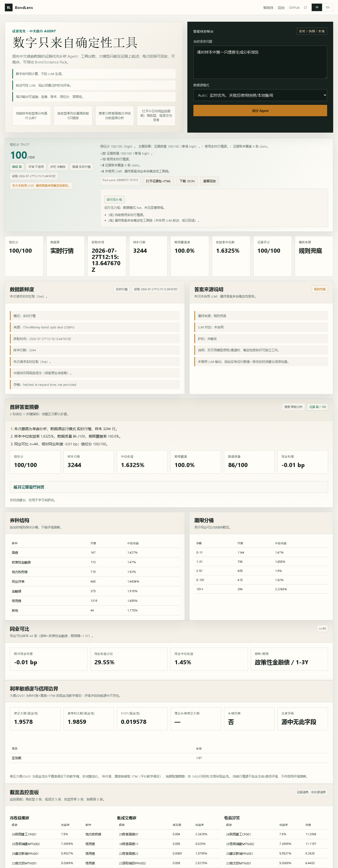Select preset 打开今日市场监控面板
The image size is (338, 868).
(x=156, y=115)
